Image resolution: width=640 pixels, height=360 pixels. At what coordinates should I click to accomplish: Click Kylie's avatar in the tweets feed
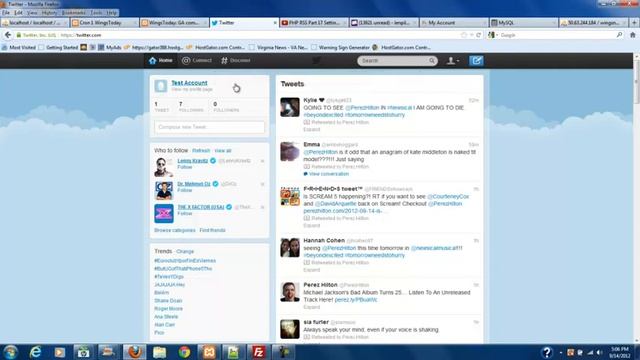coord(290,107)
